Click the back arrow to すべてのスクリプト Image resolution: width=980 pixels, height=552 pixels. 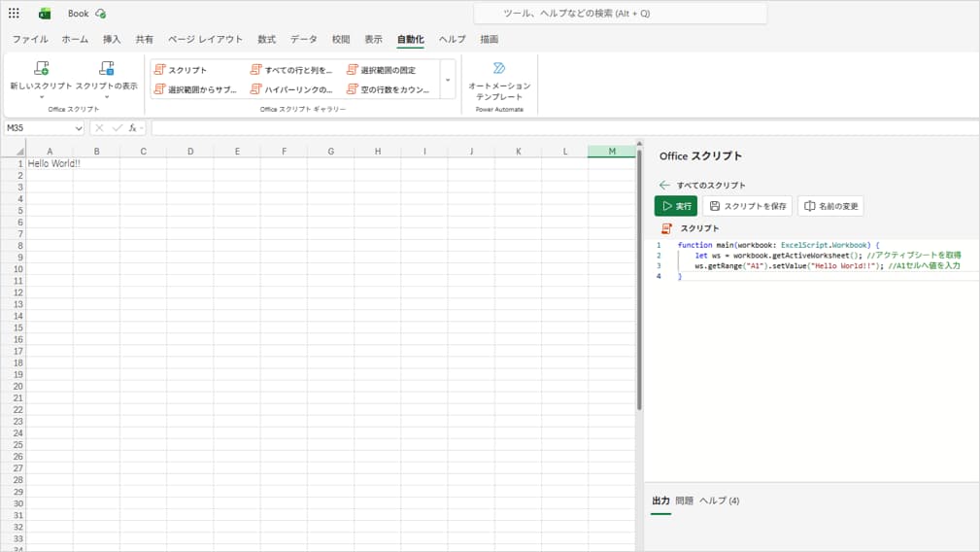click(x=664, y=185)
